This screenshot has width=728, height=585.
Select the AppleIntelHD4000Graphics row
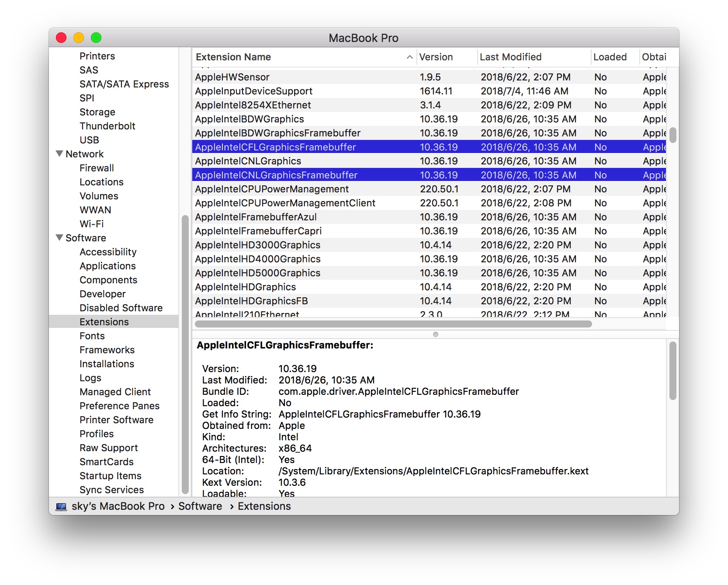coord(429,259)
